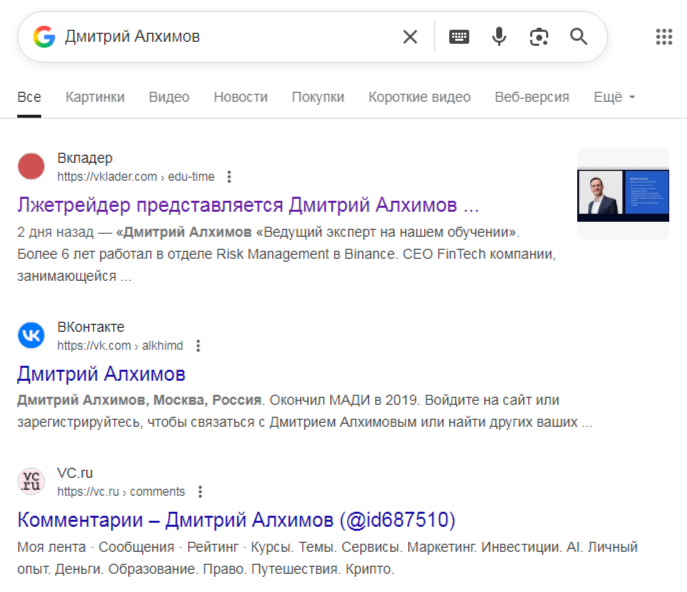Click snippet text 'Окончил МАДИ в 2019'
687x592 pixels.
[344, 400]
